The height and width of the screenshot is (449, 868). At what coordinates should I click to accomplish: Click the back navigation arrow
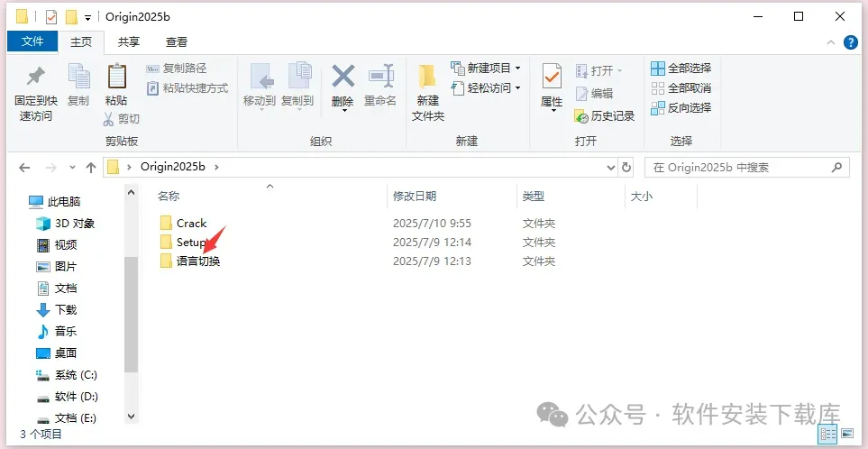click(x=24, y=167)
